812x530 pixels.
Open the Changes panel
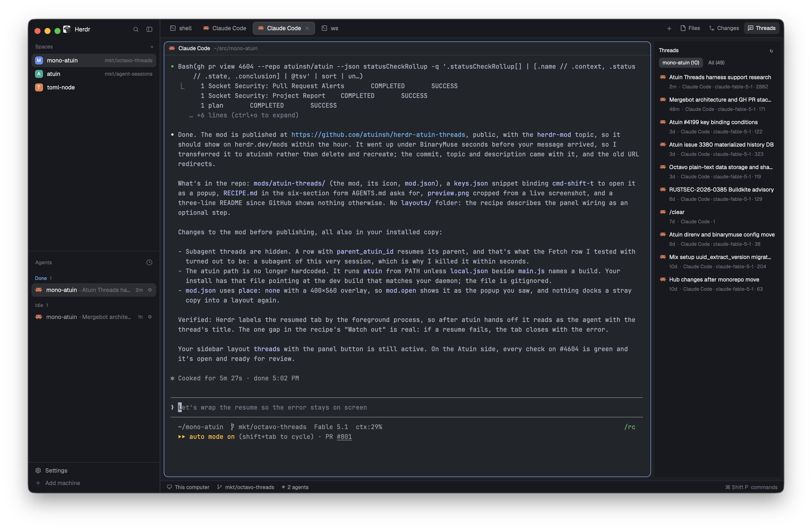click(x=724, y=28)
